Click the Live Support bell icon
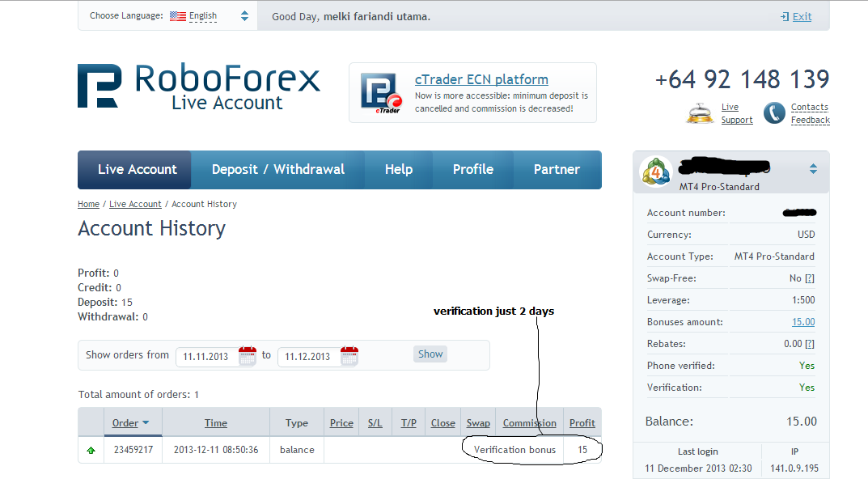Screen dimensions: 868x479 click(701, 113)
